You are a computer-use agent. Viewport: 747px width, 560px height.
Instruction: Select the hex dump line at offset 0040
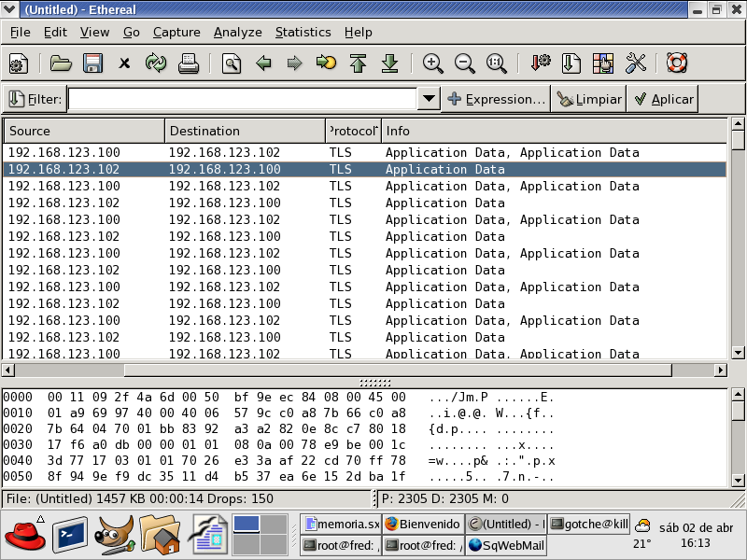[x=279, y=460]
